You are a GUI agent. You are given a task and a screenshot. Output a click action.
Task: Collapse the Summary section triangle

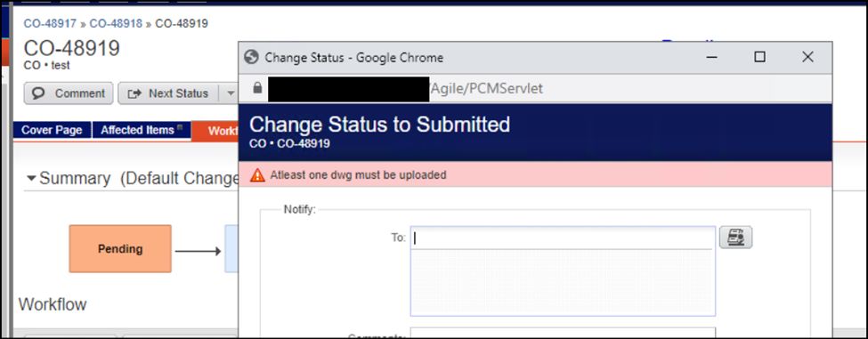[x=31, y=179]
